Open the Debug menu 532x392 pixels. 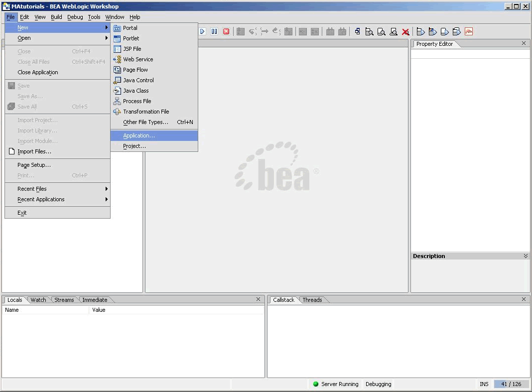click(75, 17)
